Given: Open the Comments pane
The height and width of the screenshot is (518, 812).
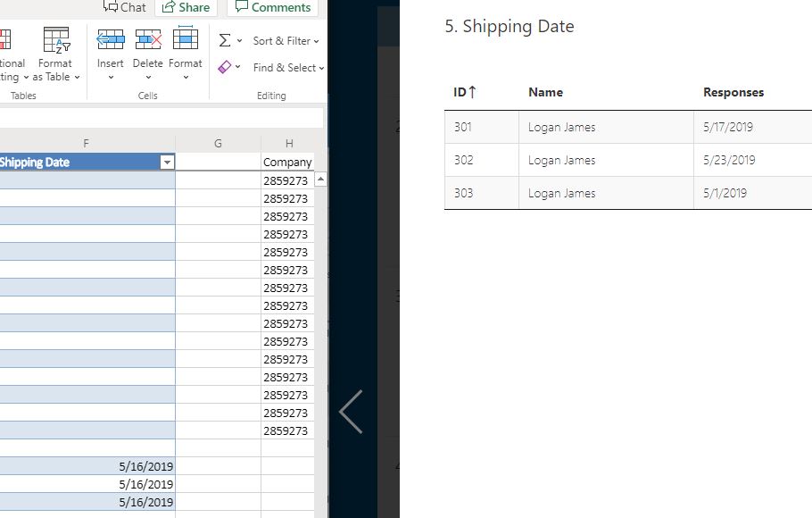Looking at the screenshot, I should tap(272, 7).
